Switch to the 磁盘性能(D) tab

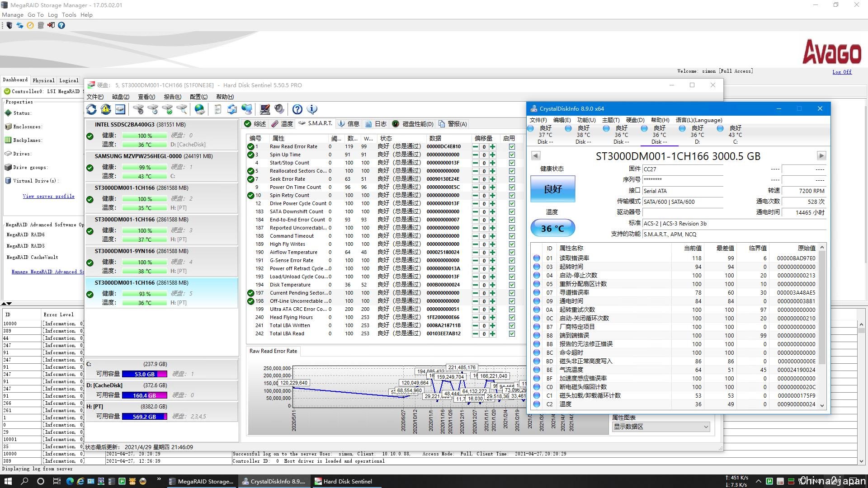[x=412, y=124]
